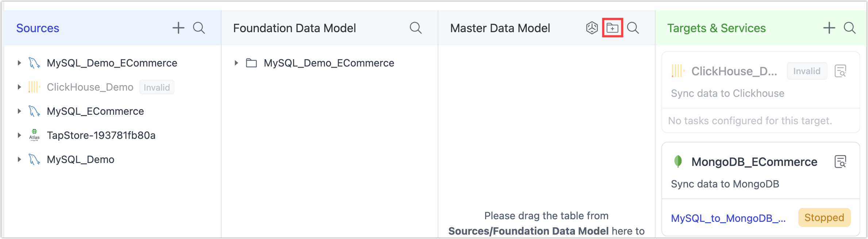Search the Master Data Model panel
The height and width of the screenshot is (239, 868).
[x=633, y=28]
